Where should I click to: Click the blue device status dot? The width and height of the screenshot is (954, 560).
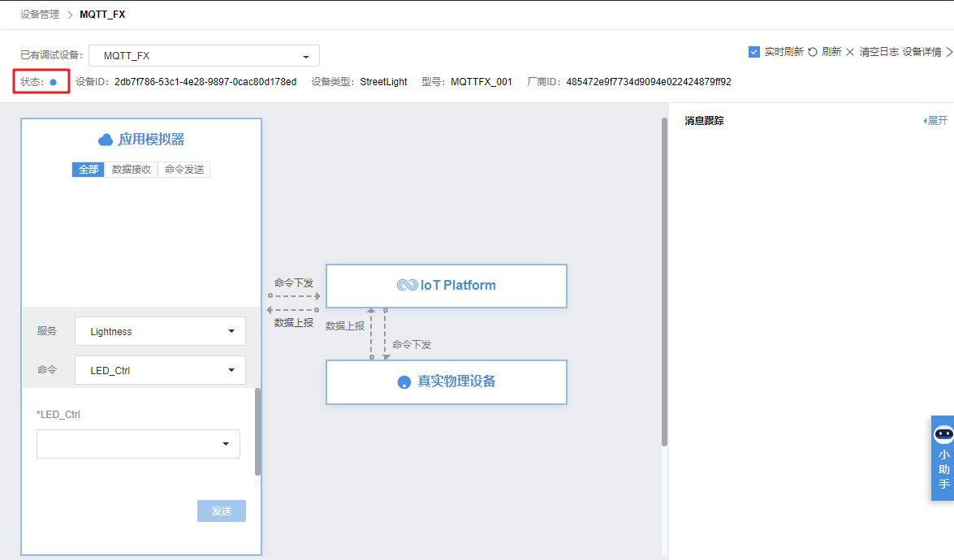click(54, 82)
